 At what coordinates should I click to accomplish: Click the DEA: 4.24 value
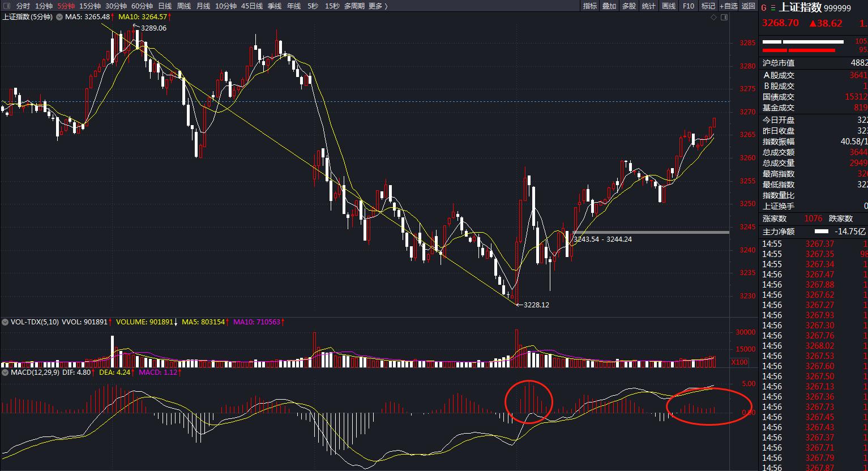coord(115,372)
